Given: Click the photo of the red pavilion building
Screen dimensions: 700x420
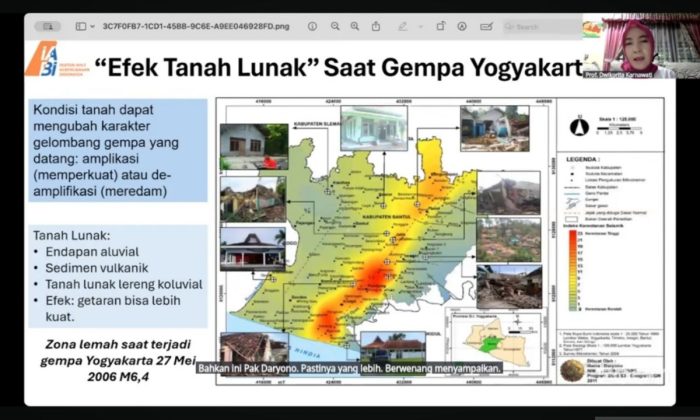Looking at the screenshot, I should click(x=253, y=249).
